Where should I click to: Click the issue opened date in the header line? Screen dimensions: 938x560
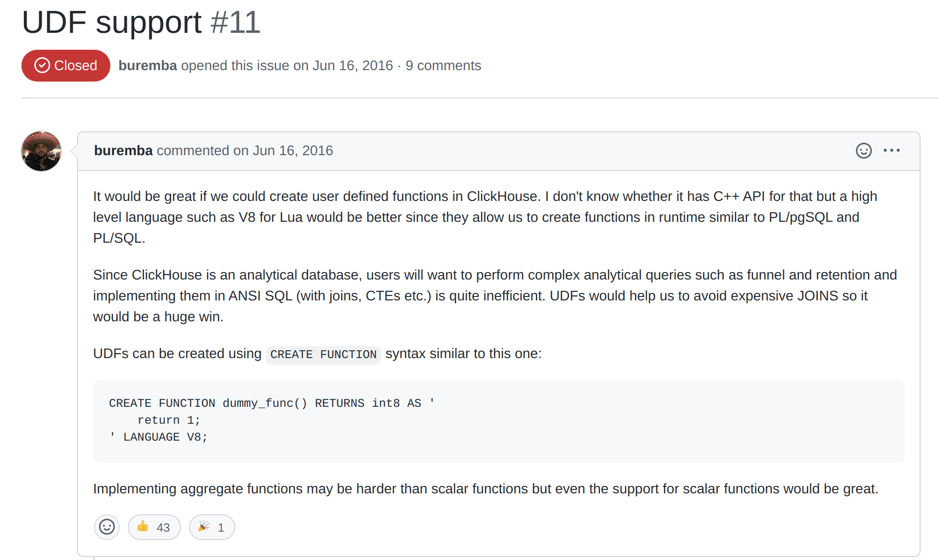(x=353, y=66)
